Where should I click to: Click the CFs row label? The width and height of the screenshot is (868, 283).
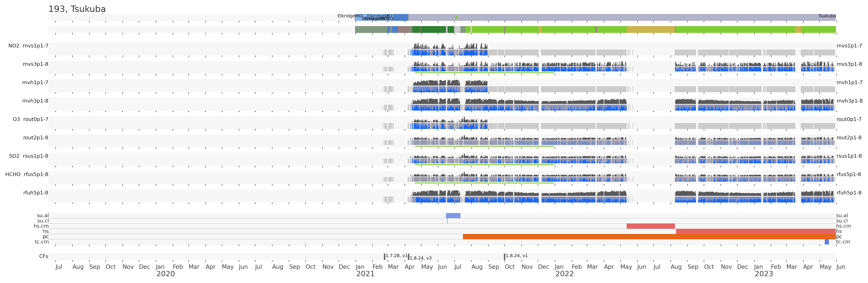(x=43, y=256)
